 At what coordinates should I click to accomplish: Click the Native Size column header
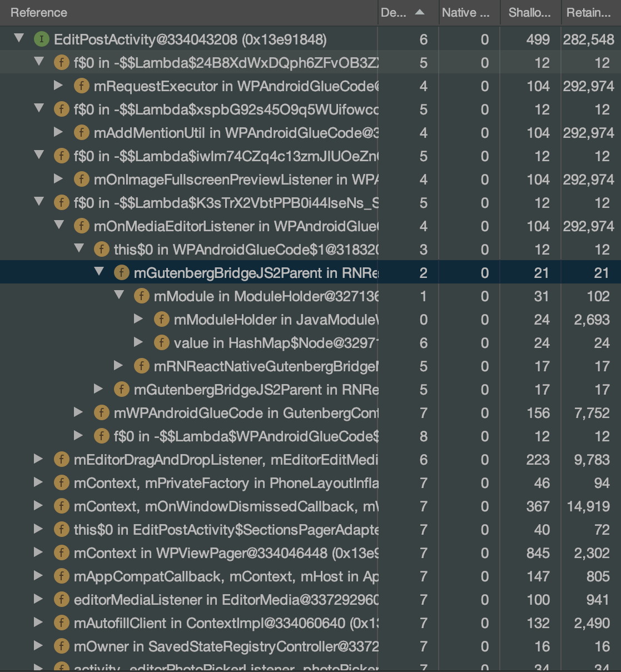pos(469,13)
